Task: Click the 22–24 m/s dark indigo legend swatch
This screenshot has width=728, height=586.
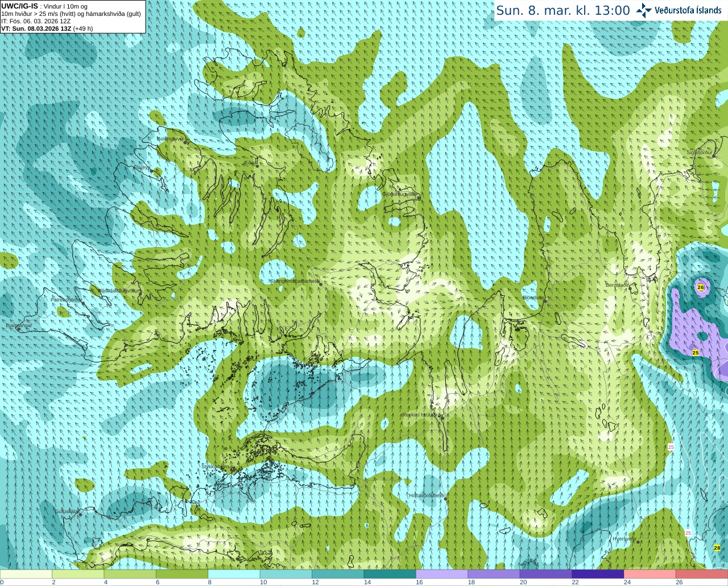Action: tap(598, 574)
